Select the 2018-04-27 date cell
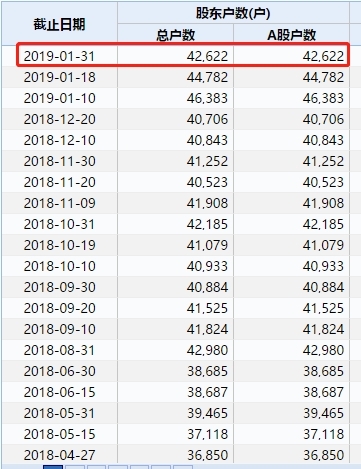The width and height of the screenshot is (361, 469). click(x=59, y=455)
